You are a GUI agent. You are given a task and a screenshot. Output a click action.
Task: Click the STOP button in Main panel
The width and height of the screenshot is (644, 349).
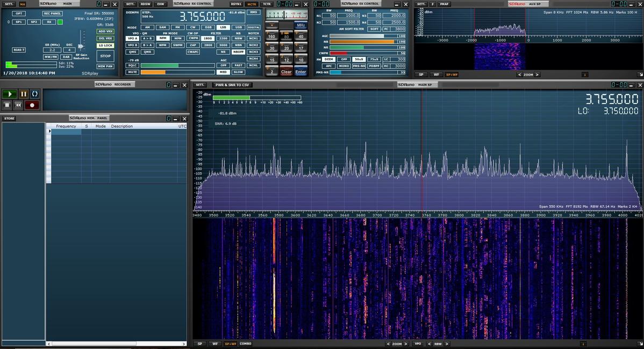pyautogui.click(x=105, y=56)
